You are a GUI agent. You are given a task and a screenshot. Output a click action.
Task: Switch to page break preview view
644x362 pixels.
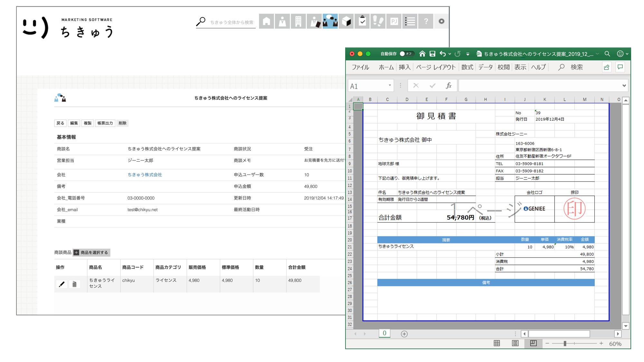point(533,343)
